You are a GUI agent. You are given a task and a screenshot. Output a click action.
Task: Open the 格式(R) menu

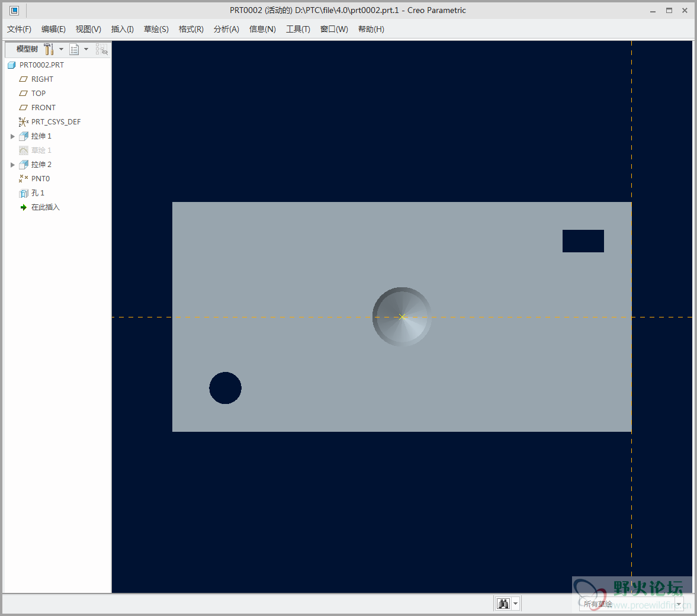pos(191,30)
